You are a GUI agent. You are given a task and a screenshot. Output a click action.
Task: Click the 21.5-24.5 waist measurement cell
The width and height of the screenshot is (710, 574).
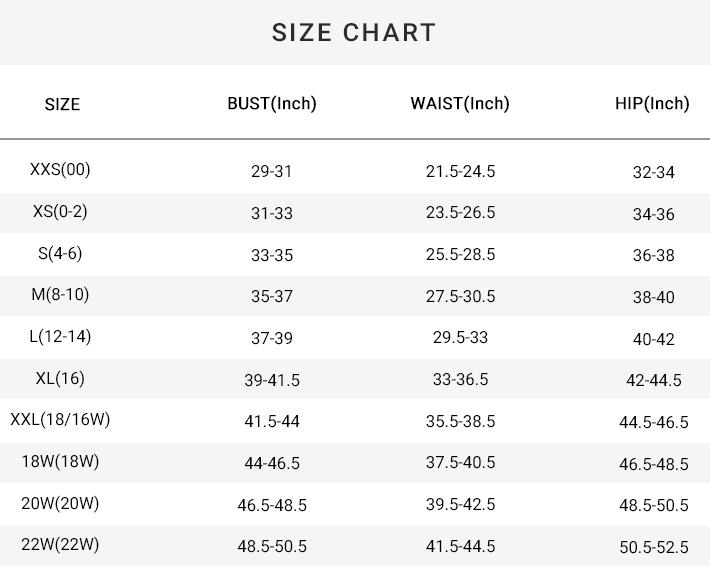click(x=460, y=172)
